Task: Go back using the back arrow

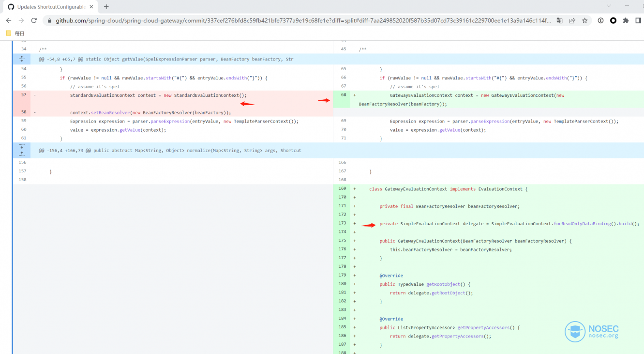Action: tap(8, 20)
